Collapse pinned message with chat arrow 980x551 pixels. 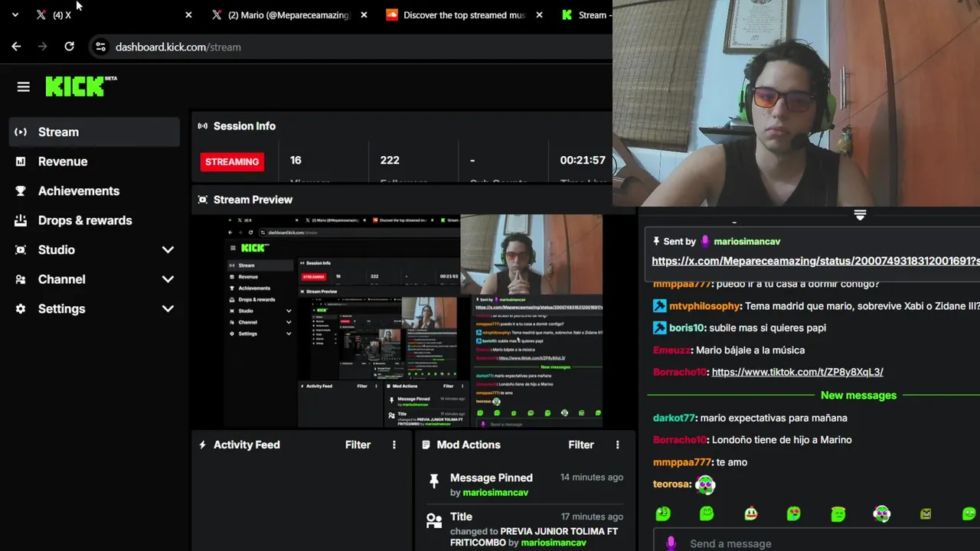tap(860, 216)
